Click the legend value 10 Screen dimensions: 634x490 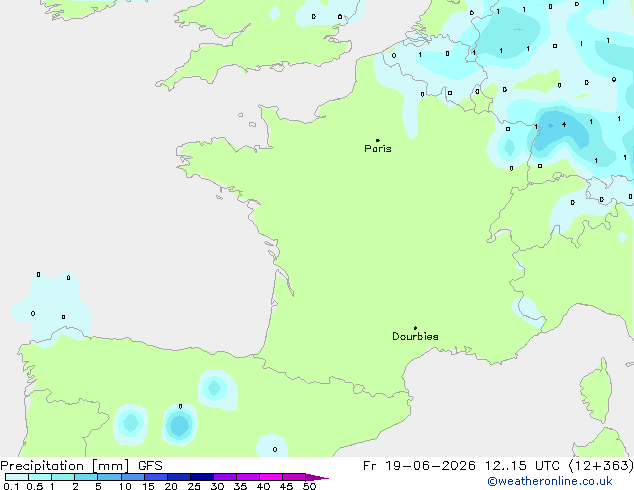(x=125, y=486)
